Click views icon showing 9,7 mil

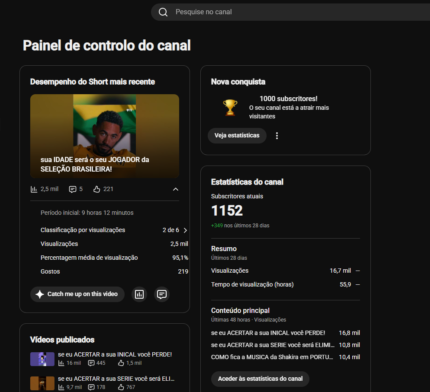coord(61,387)
